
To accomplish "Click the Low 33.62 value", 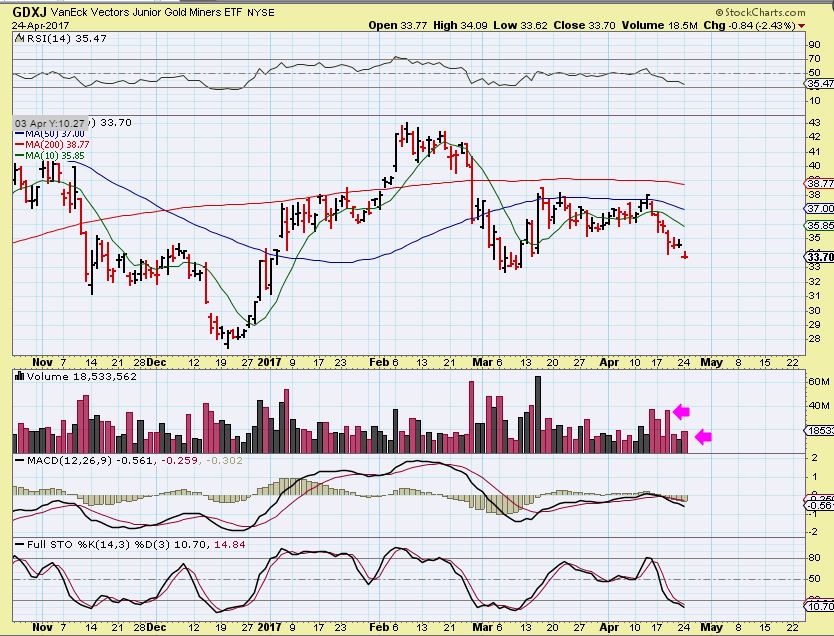I will click(x=520, y=25).
